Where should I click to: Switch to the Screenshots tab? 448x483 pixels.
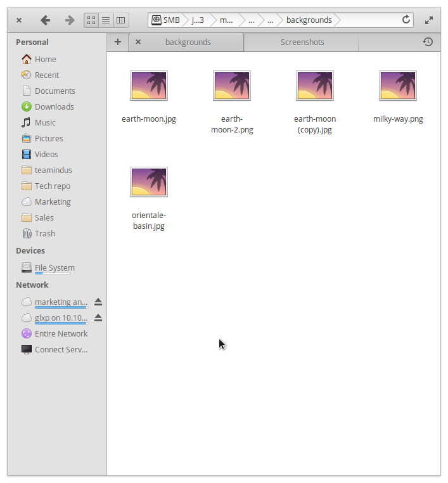(x=302, y=42)
